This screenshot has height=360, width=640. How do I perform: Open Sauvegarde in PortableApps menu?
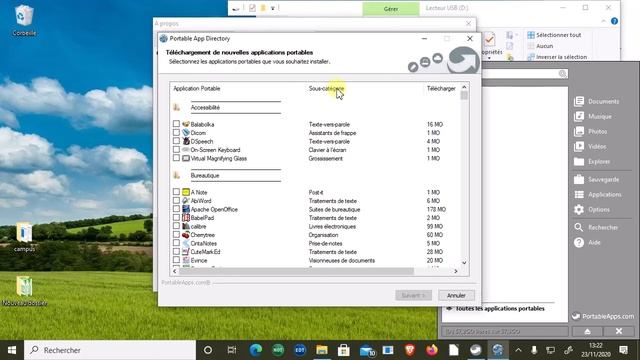coord(596,179)
